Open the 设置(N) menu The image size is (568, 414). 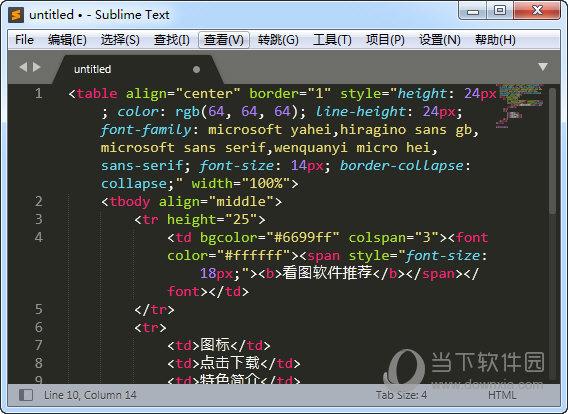(439, 39)
